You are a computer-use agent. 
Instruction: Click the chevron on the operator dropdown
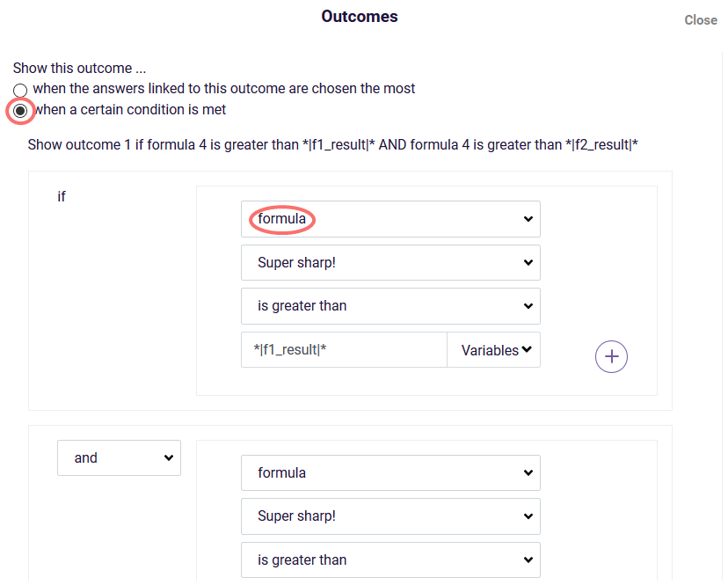pos(528,305)
